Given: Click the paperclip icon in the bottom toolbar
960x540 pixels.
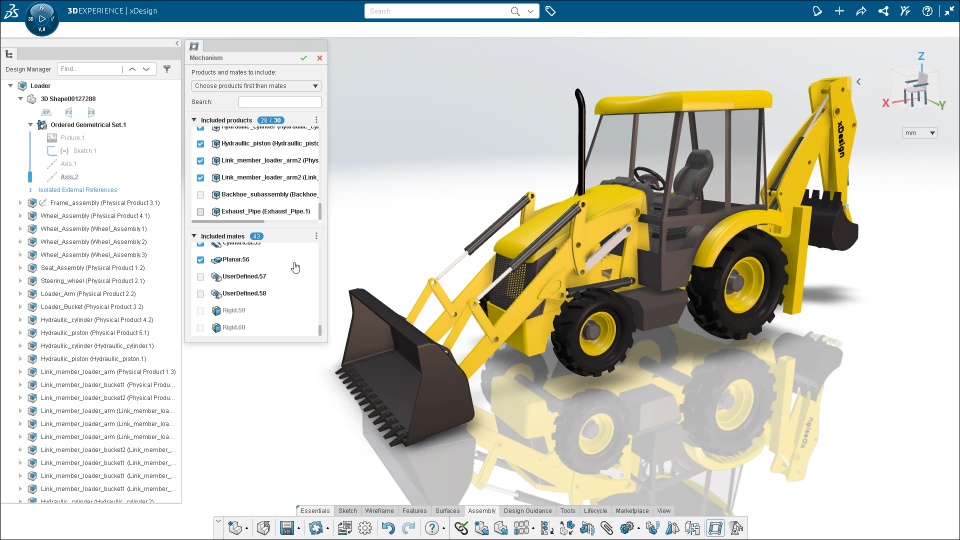Looking at the screenshot, I should pyautogui.click(x=606, y=528).
